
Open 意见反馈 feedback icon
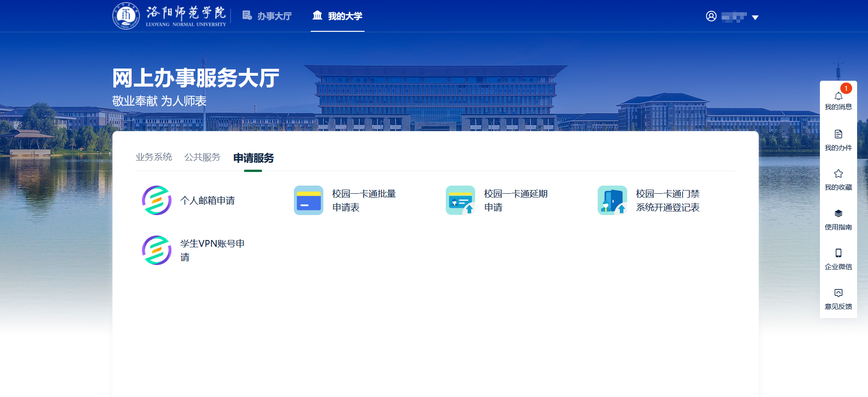click(x=838, y=293)
